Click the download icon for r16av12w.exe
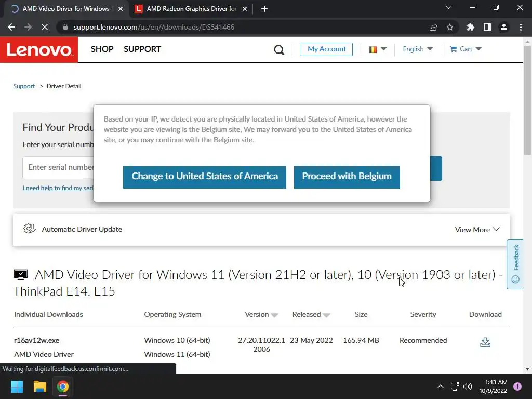 click(485, 342)
